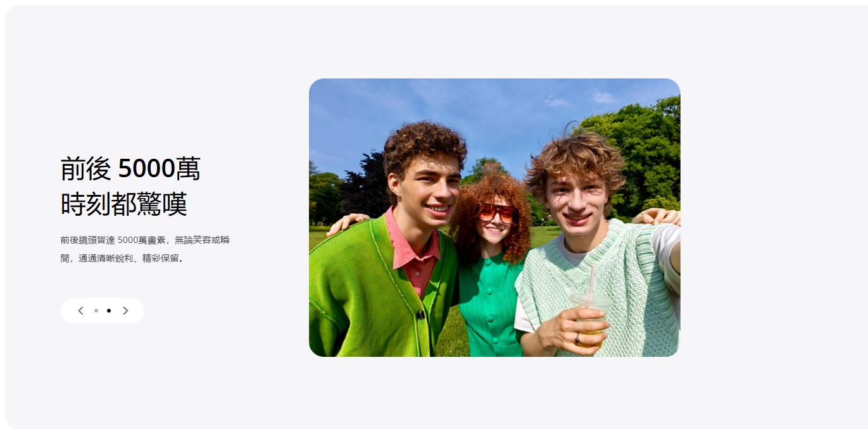
Task: Click the heading line 時刻都驚嘆
Action: click(124, 204)
